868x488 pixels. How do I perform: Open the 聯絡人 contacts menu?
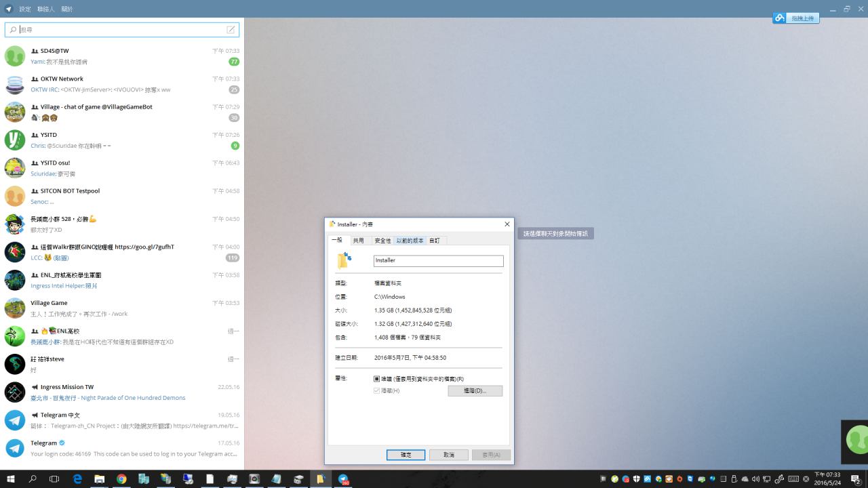point(46,9)
